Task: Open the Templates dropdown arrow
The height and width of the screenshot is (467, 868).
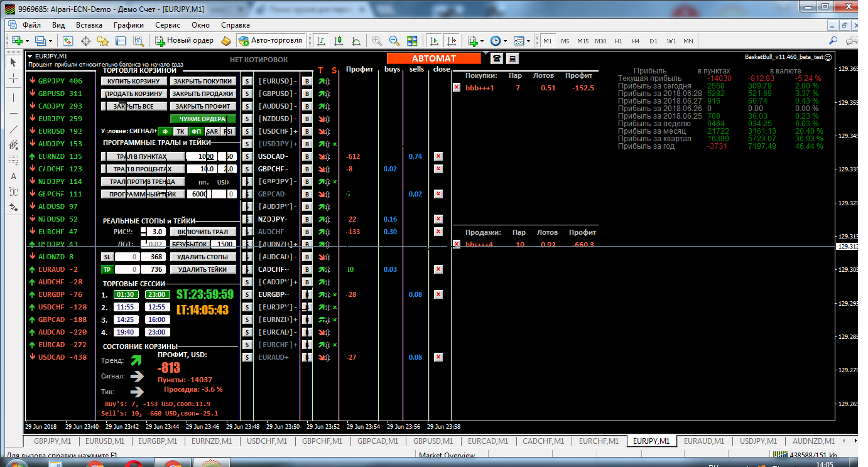Action: (x=528, y=41)
